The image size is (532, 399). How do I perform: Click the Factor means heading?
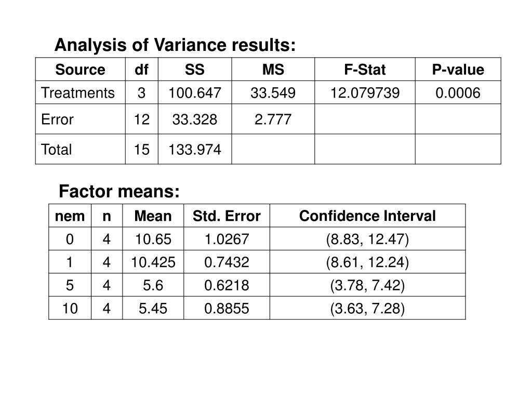click(x=119, y=191)
